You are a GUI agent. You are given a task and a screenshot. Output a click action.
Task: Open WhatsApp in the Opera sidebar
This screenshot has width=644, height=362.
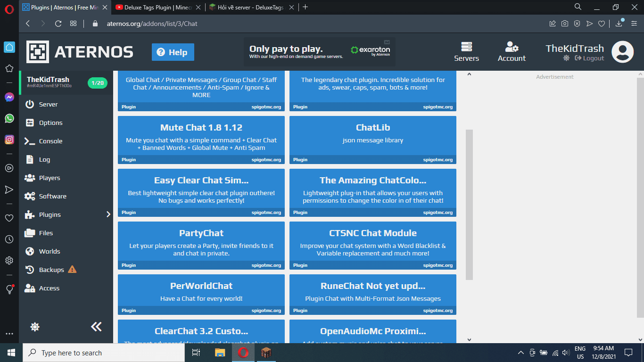(9, 118)
